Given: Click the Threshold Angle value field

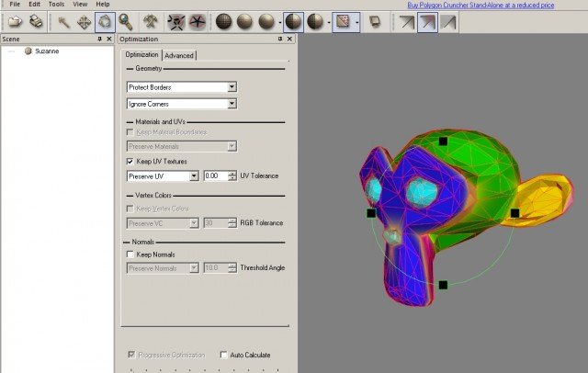Looking at the screenshot, I should pyautogui.click(x=216, y=267).
